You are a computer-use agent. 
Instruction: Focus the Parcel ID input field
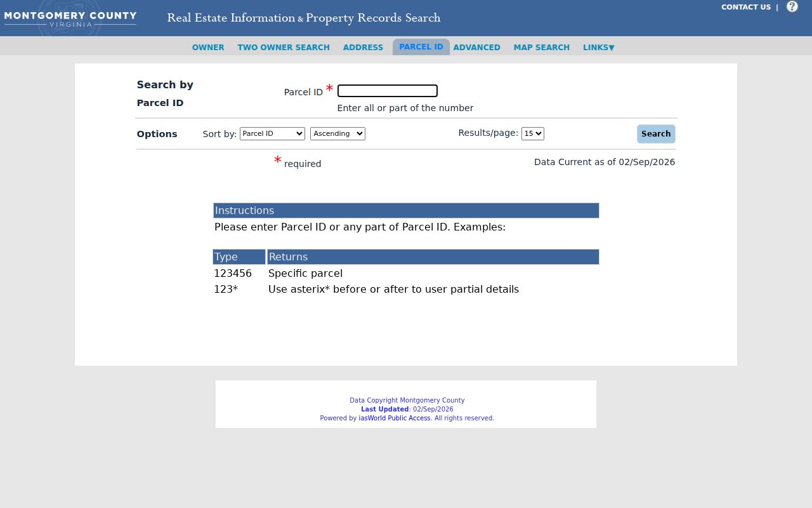coord(388,91)
